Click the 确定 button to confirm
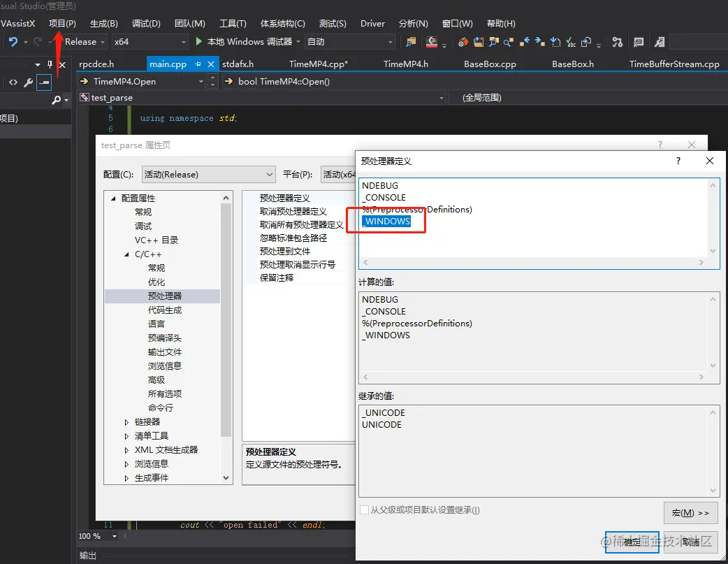Screen dimensions: 728x564 pyautogui.click(x=631, y=542)
